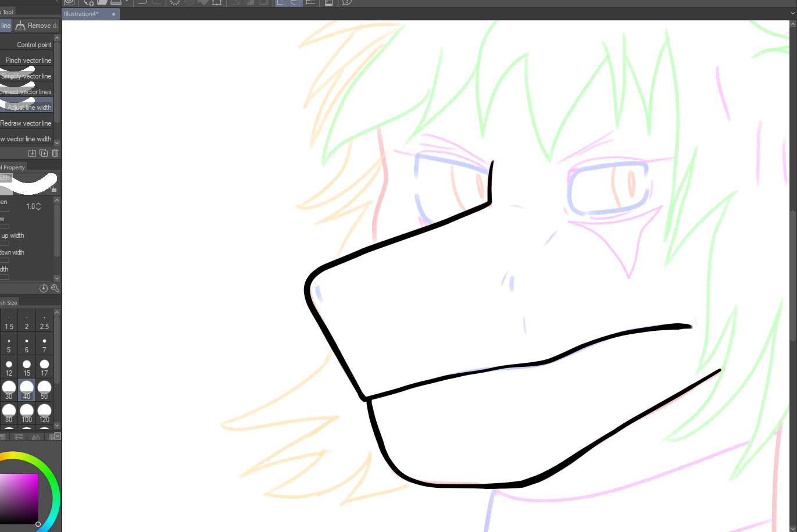
Task: Select the Remove dust sub tool group
Action: (x=37, y=26)
